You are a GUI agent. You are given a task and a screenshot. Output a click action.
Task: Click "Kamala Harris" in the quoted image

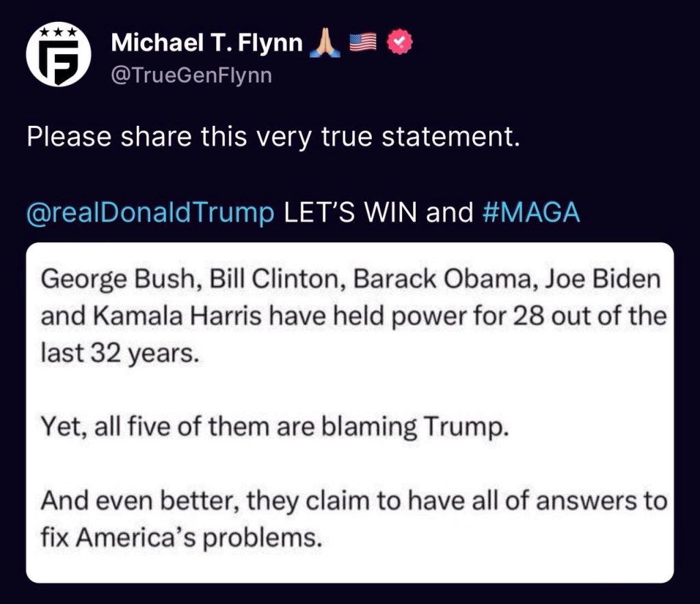click(x=178, y=317)
